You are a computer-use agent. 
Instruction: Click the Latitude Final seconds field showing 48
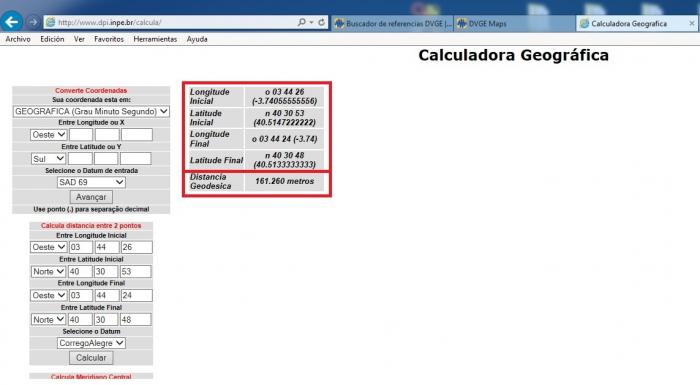click(135, 319)
